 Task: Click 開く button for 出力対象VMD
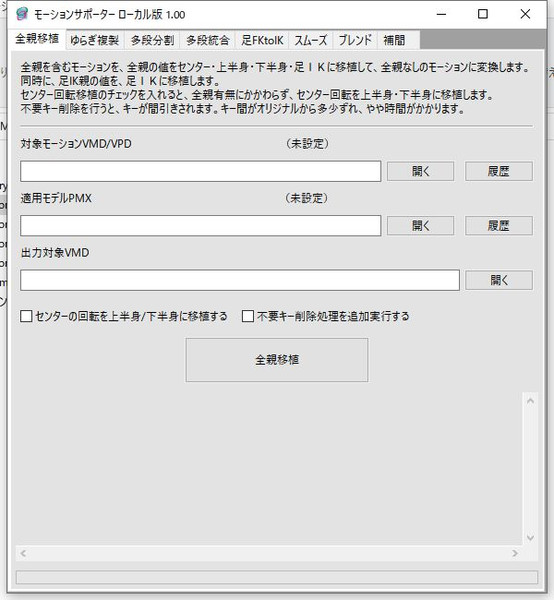click(499, 280)
